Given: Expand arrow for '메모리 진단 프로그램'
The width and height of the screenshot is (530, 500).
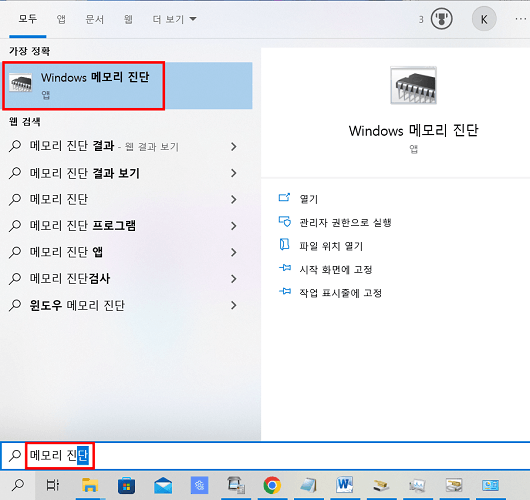Looking at the screenshot, I should click(x=234, y=226).
